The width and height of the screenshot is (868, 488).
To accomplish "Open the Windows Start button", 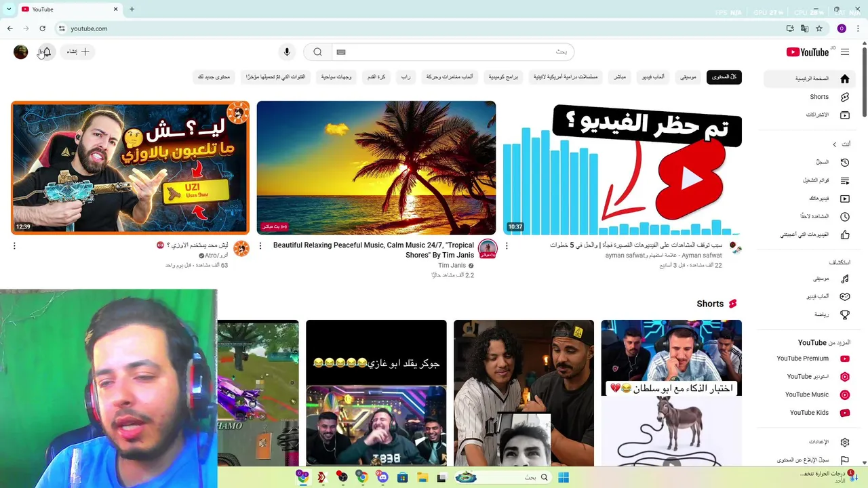I will point(563,477).
